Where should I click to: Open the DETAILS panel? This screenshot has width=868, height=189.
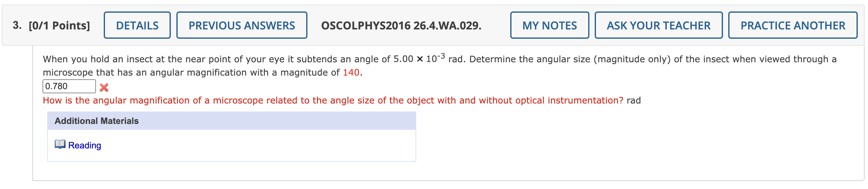tap(137, 25)
